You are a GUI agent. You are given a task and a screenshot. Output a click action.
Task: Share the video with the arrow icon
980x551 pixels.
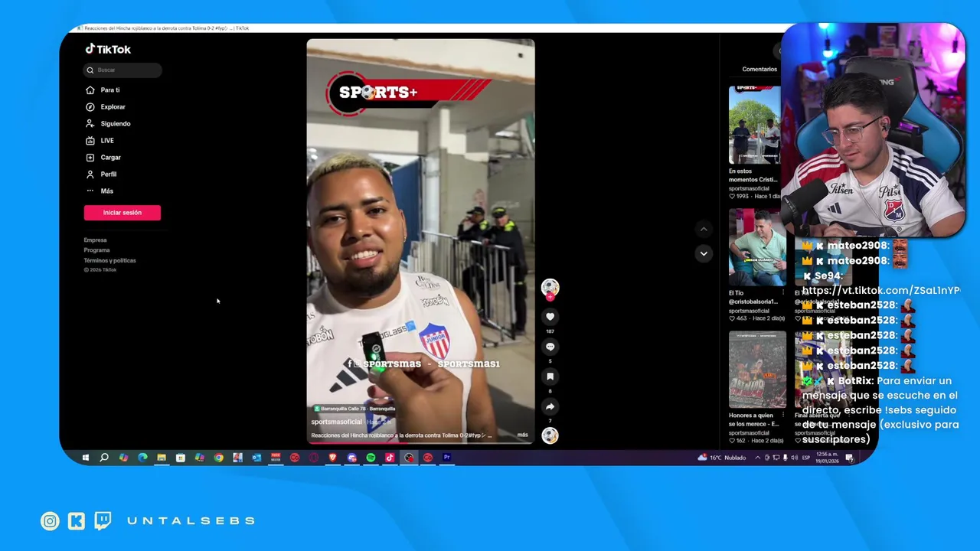pos(550,406)
